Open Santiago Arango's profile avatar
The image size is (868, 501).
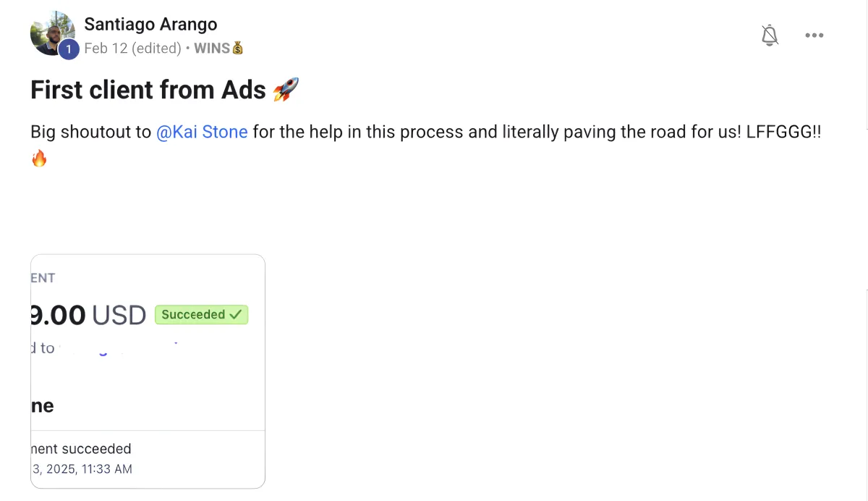[x=52, y=33]
